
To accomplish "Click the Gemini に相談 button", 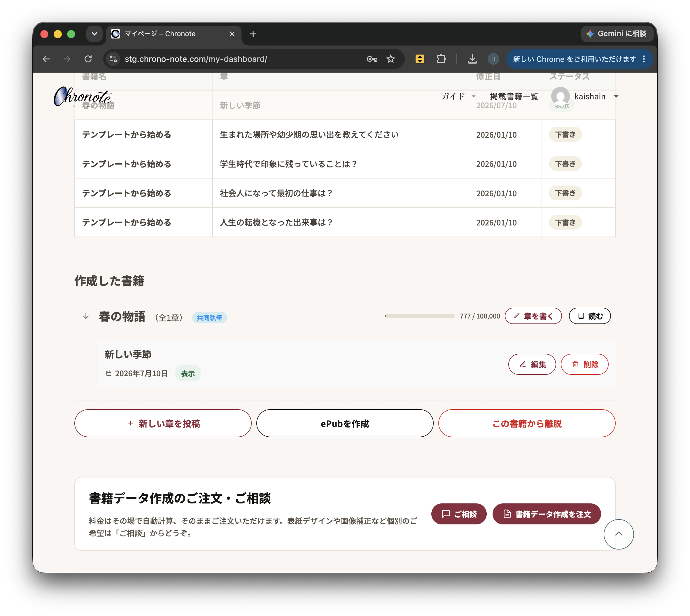I will coord(617,34).
